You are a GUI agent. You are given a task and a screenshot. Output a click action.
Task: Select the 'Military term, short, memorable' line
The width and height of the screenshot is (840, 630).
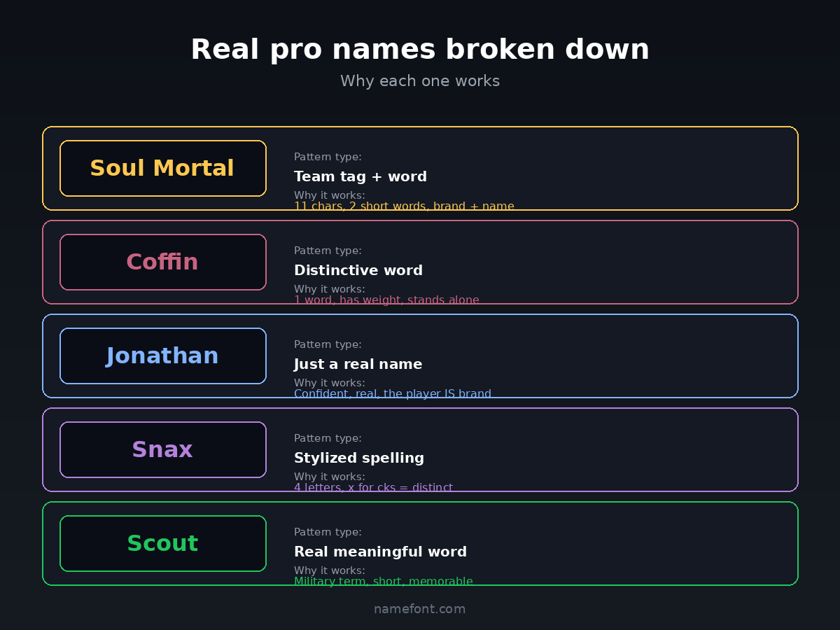(x=383, y=581)
